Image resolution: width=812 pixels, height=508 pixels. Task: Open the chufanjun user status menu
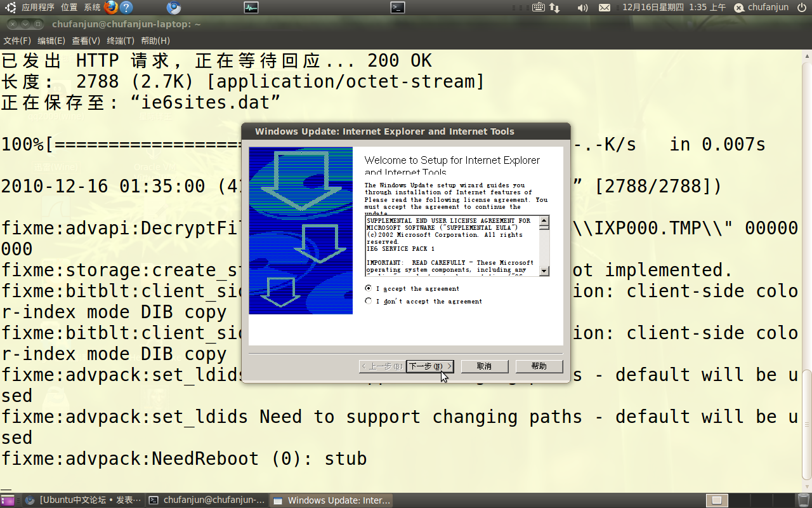(761, 8)
